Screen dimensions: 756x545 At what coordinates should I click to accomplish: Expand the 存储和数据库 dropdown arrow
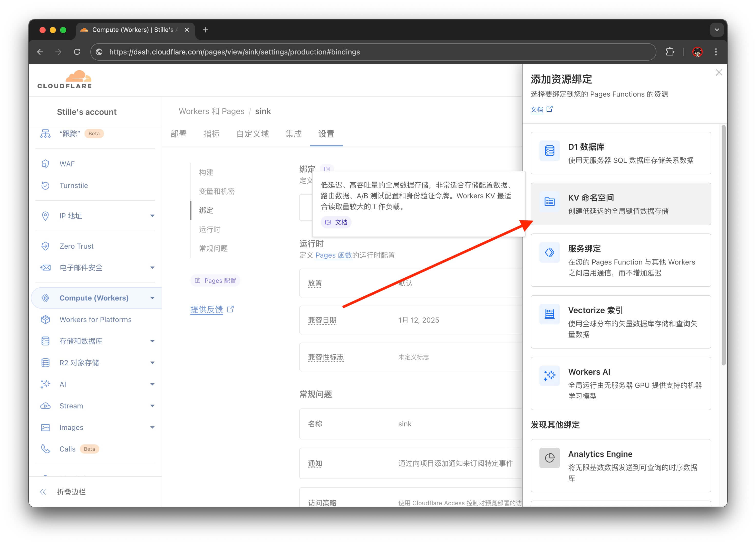point(152,341)
